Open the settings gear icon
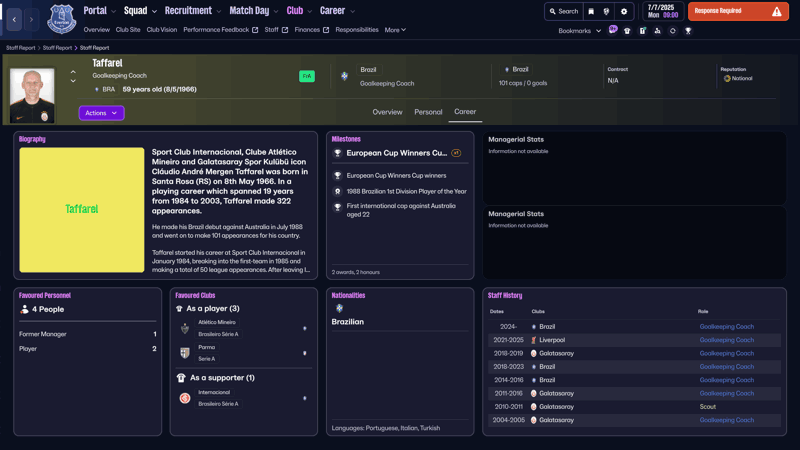This screenshot has height=450, width=800. [x=623, y=11]
